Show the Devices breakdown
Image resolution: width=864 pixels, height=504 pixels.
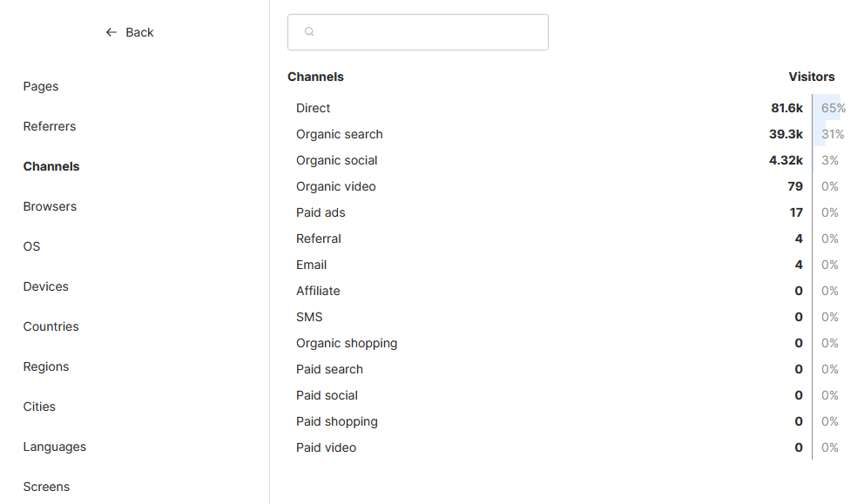(46, 286)
